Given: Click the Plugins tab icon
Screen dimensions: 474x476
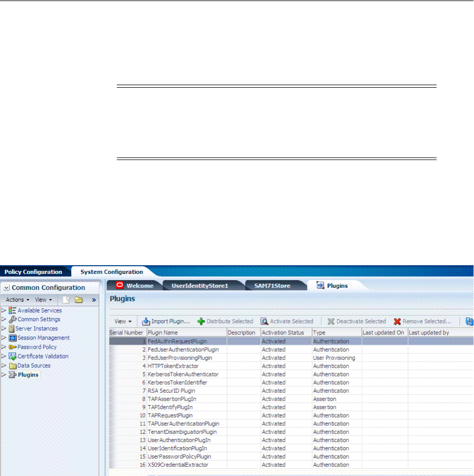Looking at the screenshot, I should (320, 285).
